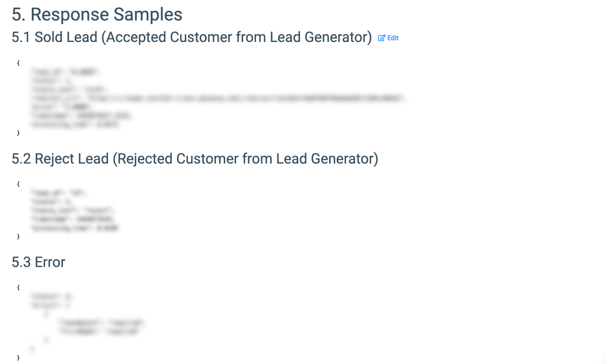Click the closing brace of Error sample
This screenshot has height=364, width=606.
point(18,357)
